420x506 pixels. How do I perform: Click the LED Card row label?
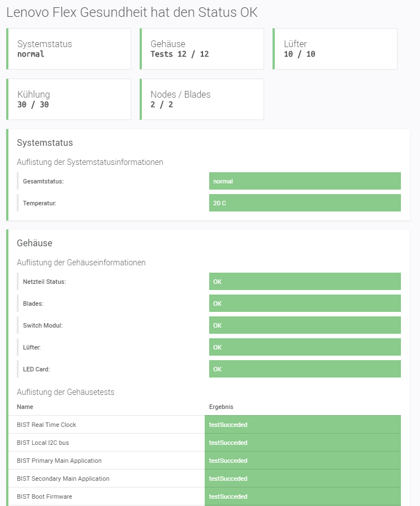36,369
